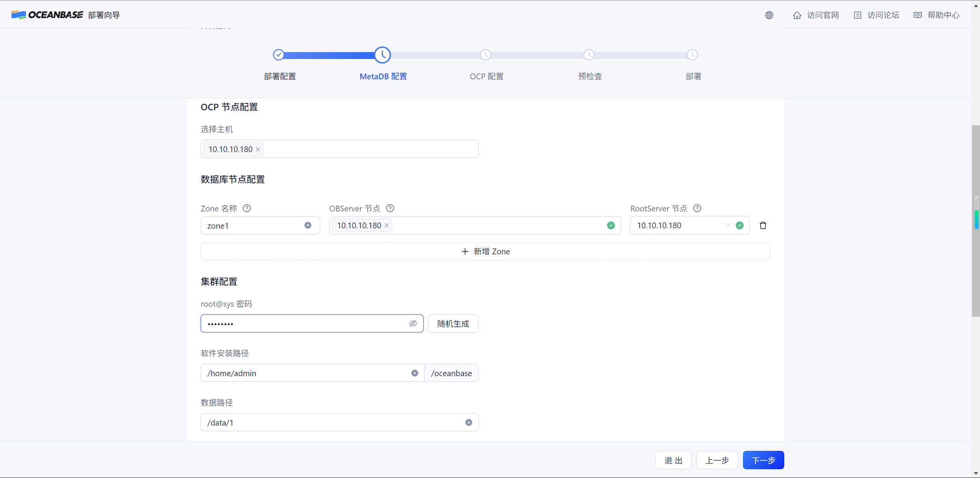Screen dimensions: 980x478
Task: Click the 新增 Zone dashed area
Action: point(485,251)
